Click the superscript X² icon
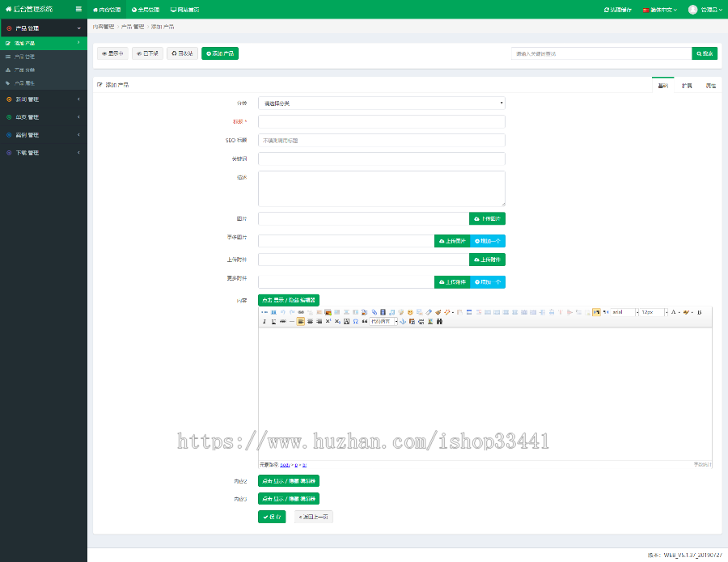 pos(328,322)
